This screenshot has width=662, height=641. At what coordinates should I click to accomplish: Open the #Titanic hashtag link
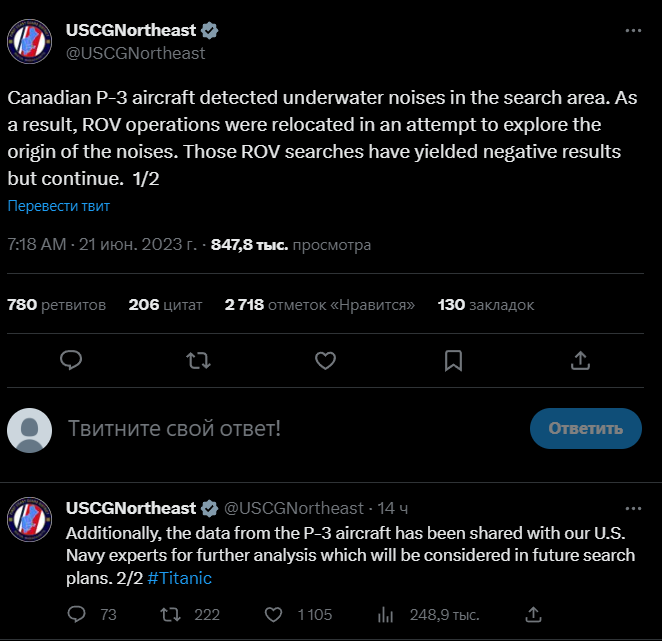[x=179, y=578]
